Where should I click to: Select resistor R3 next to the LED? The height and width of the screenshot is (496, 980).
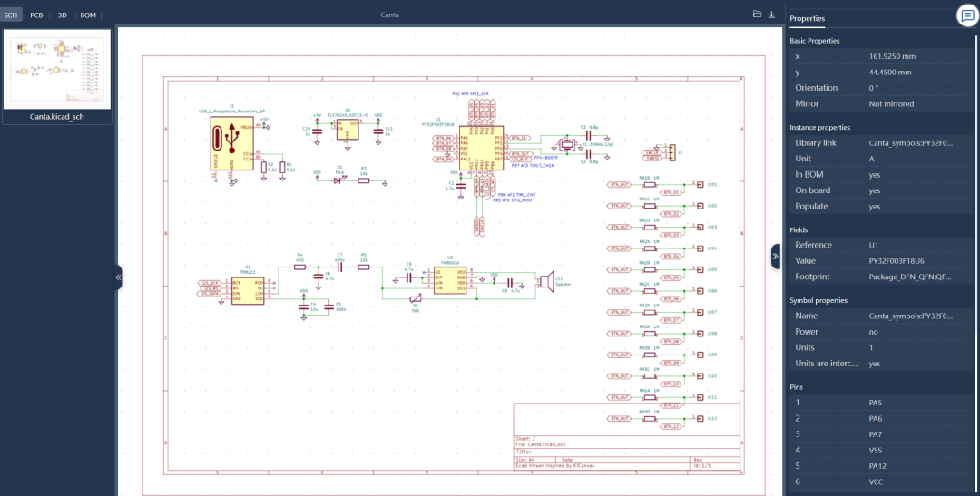[x=363, y=180]
